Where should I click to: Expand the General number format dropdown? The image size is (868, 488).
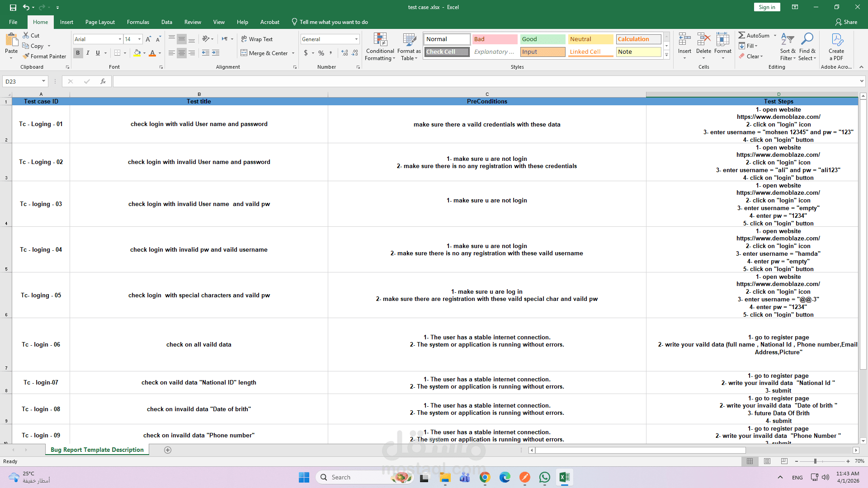[356, 39]
